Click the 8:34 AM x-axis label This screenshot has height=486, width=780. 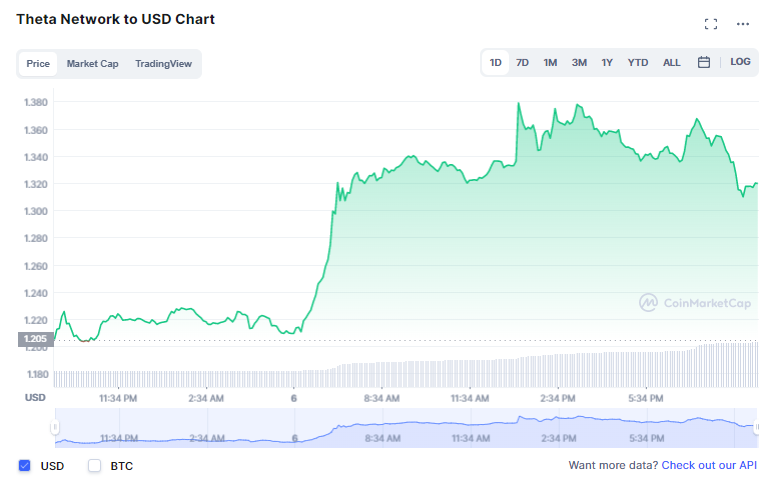(x=382, y=398)
